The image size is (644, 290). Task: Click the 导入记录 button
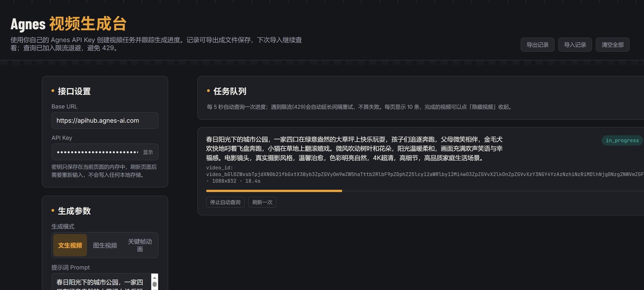pos(575,45)
